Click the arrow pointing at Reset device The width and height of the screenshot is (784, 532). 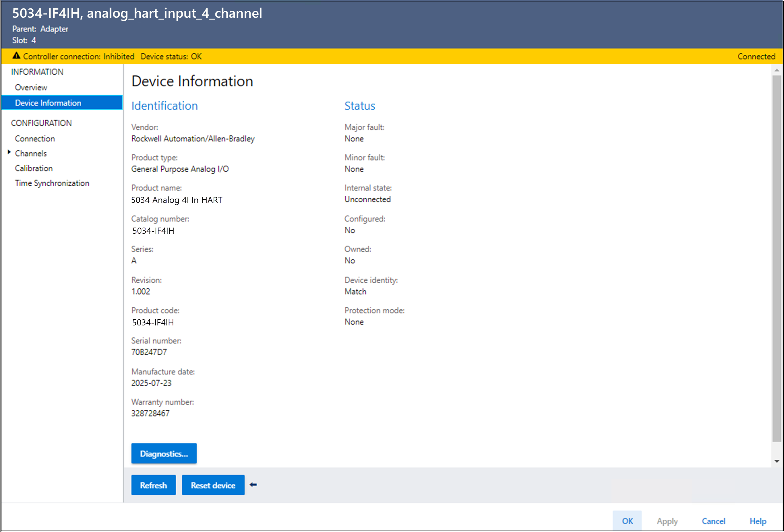(x=253, y=485)
